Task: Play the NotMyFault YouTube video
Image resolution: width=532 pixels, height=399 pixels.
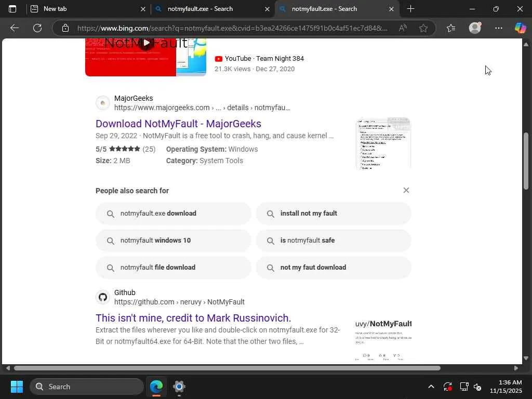Action: [146, 43]
